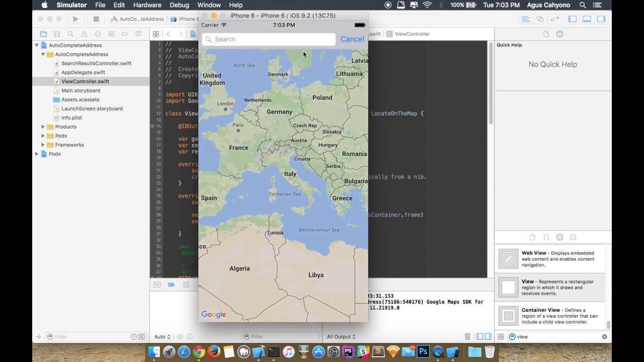The image size is (644, 362).
Task: Open the Code Snippet library
Action: [546, 237]
